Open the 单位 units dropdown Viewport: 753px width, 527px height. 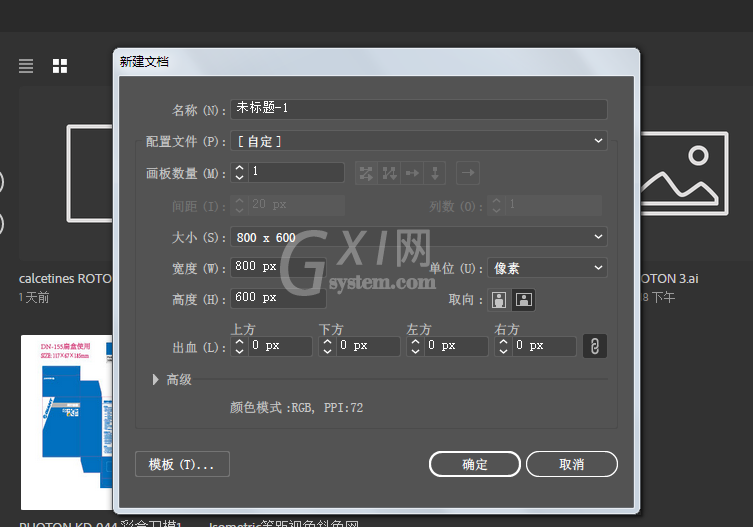[547, 268]
